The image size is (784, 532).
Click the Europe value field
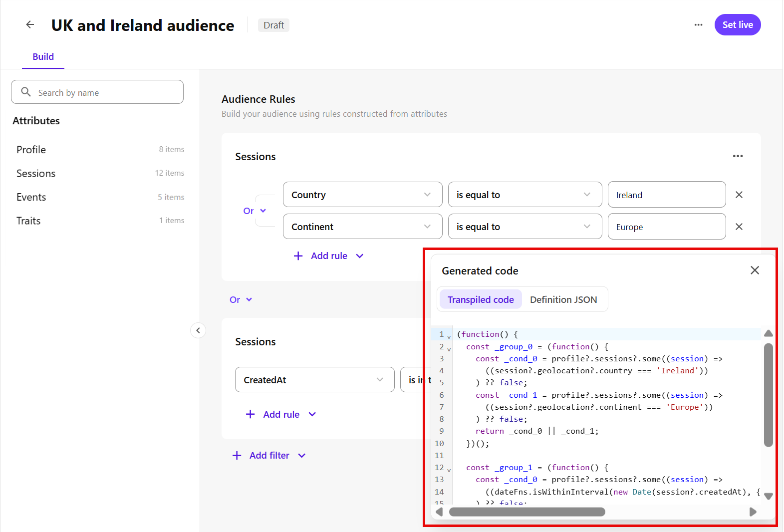(x=667, y=227)
